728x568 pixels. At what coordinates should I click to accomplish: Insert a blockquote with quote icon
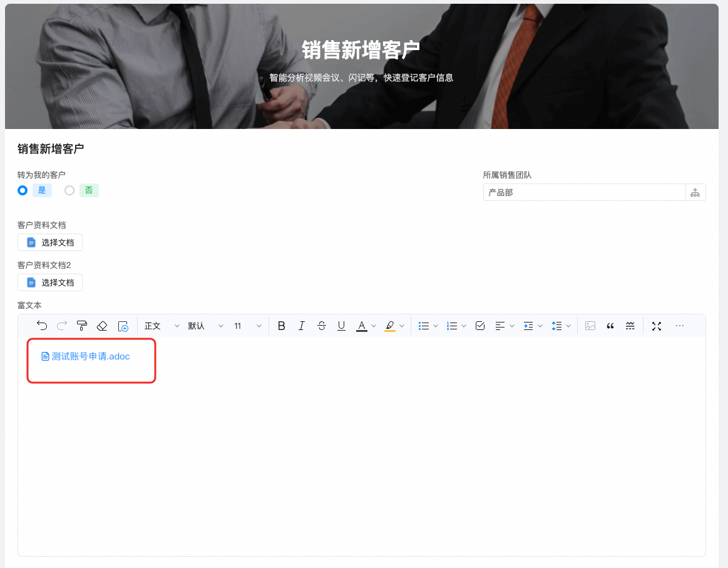[610, 326]
